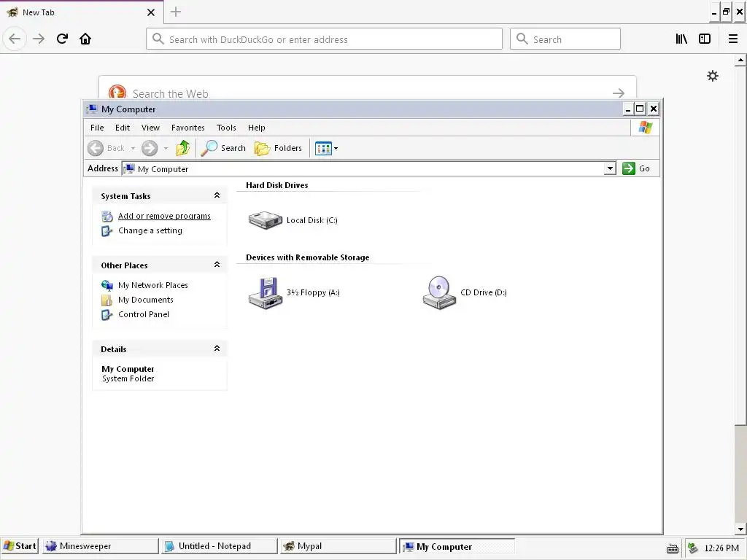Open My Documents link

146,300
